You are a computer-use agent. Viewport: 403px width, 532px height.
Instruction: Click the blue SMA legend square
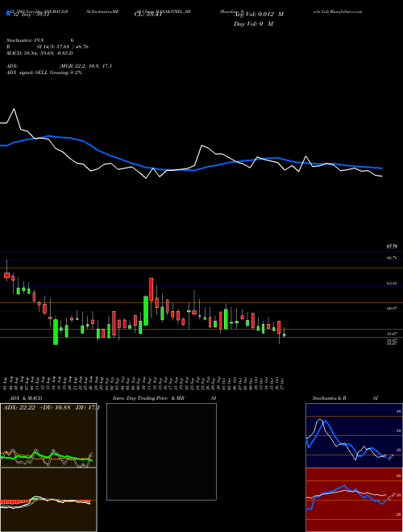coord(8,13)
